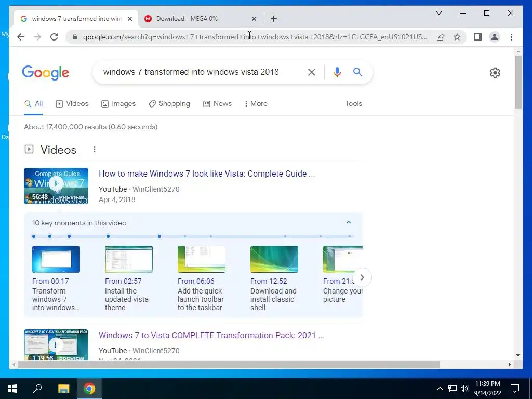Image resolution: width=532 pixels, height=399 pixels.
Task: Click the scrollbar down arrow
Action: point(518,355)
